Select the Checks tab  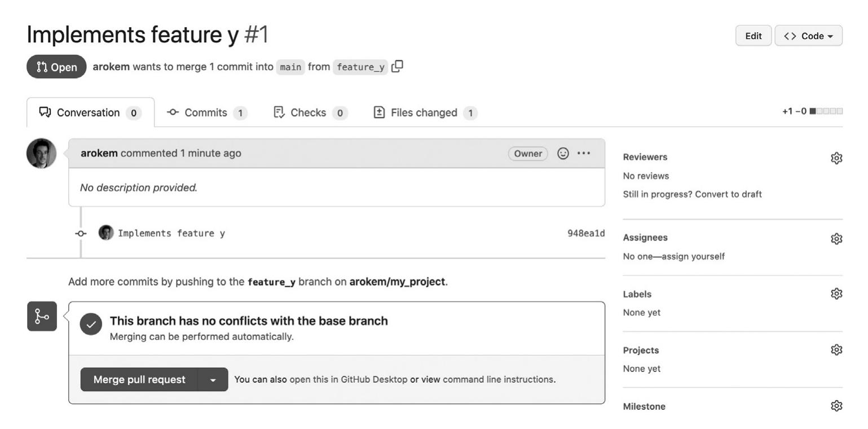tap(310, 113)
